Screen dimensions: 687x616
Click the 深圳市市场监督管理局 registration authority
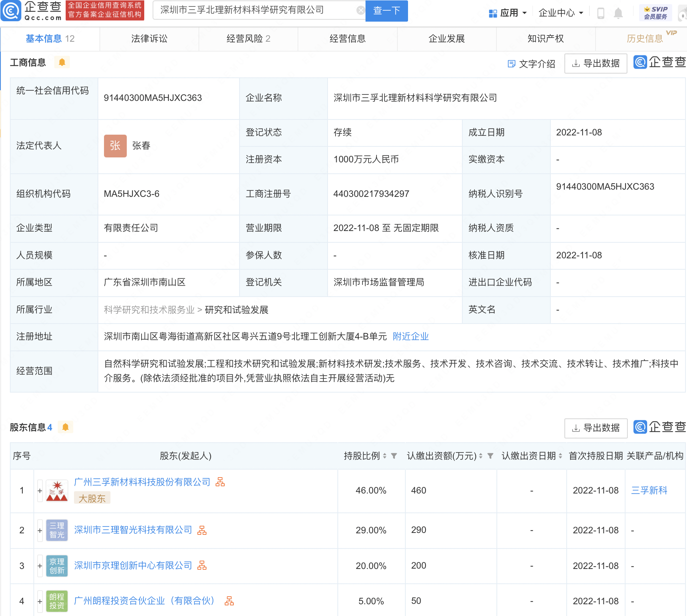click(379, 282)
